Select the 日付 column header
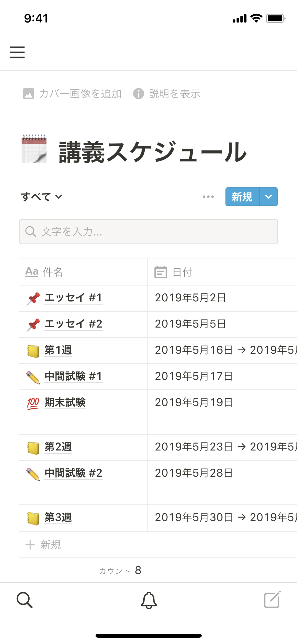 [x=182, y=272]
